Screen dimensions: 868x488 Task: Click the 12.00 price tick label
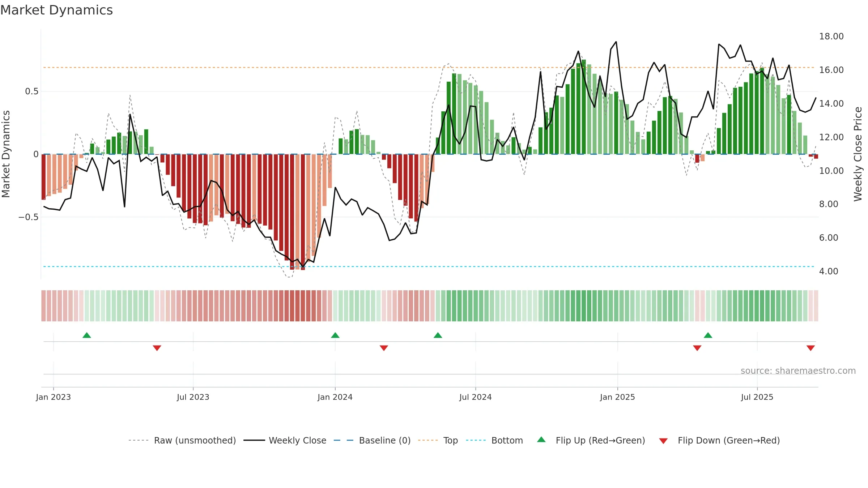(x=831, y=137)
